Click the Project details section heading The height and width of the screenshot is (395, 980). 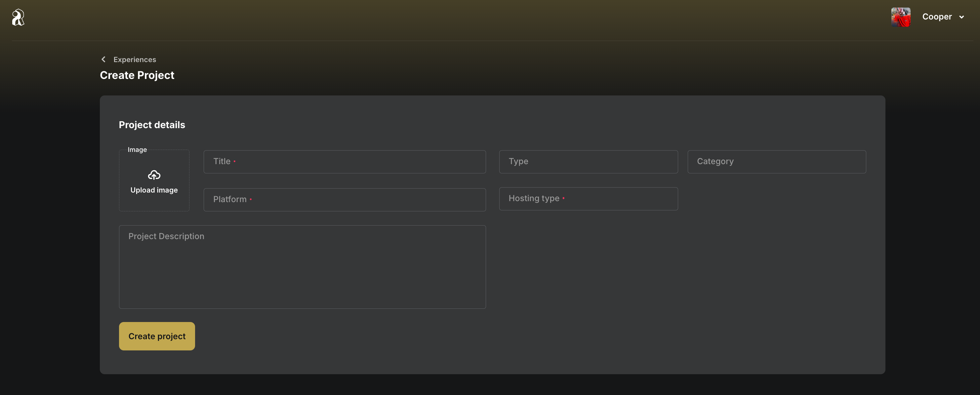152,125
